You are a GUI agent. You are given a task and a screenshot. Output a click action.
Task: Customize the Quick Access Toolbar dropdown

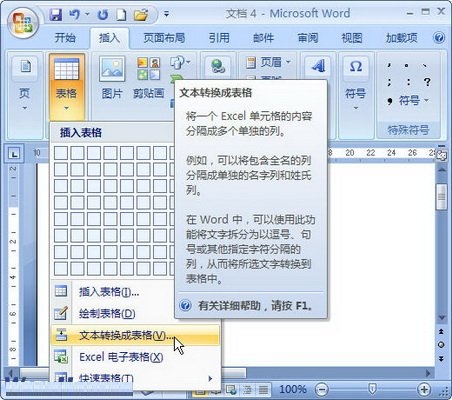click(x=166, y=14)
